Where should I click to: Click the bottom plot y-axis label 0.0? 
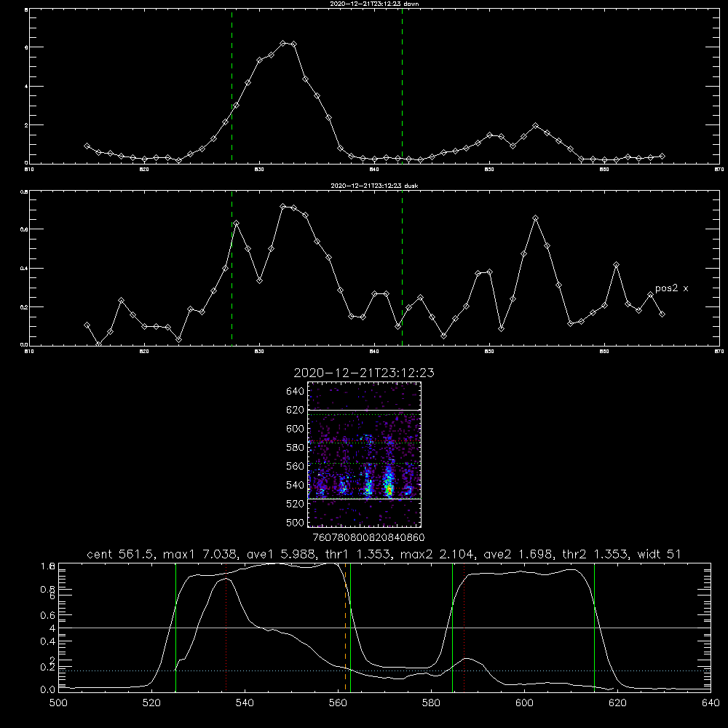(x=48, y=690)
